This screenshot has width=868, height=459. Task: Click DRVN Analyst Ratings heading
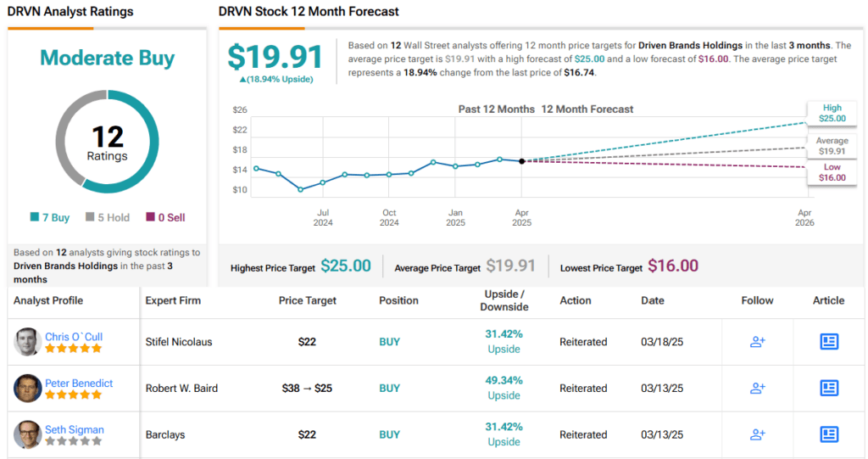(x=70, y=12)
